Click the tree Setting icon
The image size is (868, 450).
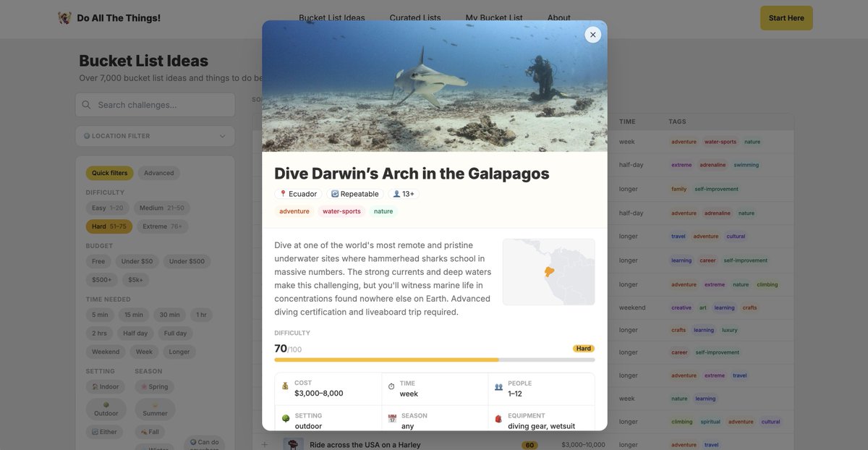(x=285, y=418)
